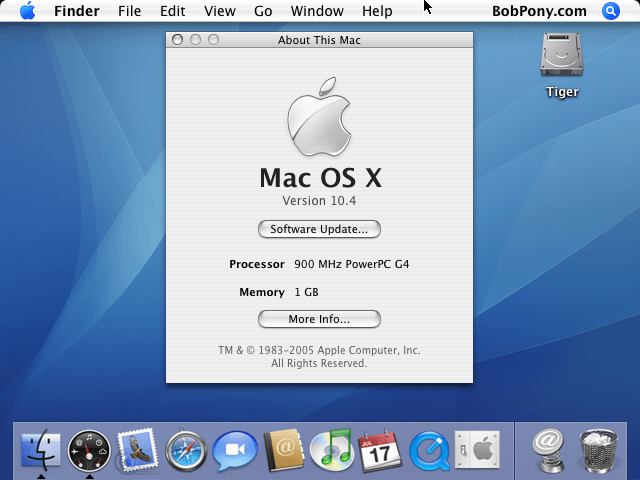Open the Mail stamp icon

click(137, 450)
